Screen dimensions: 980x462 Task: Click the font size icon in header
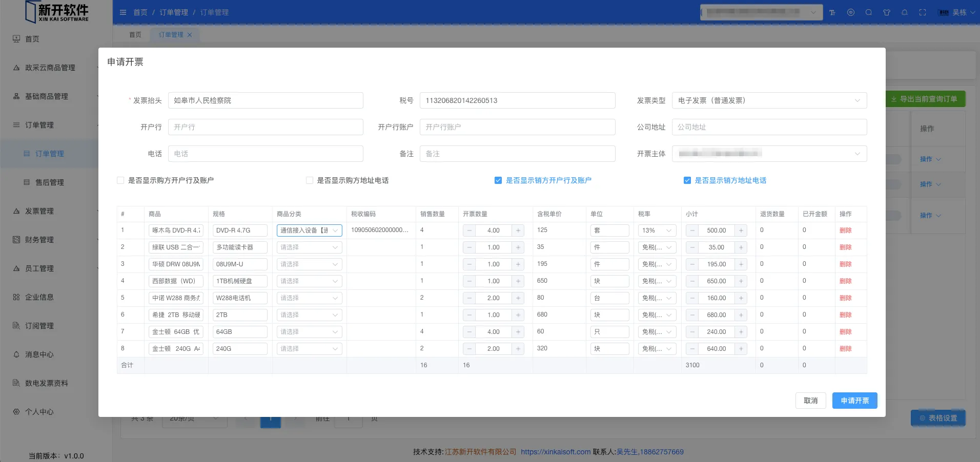832,12
